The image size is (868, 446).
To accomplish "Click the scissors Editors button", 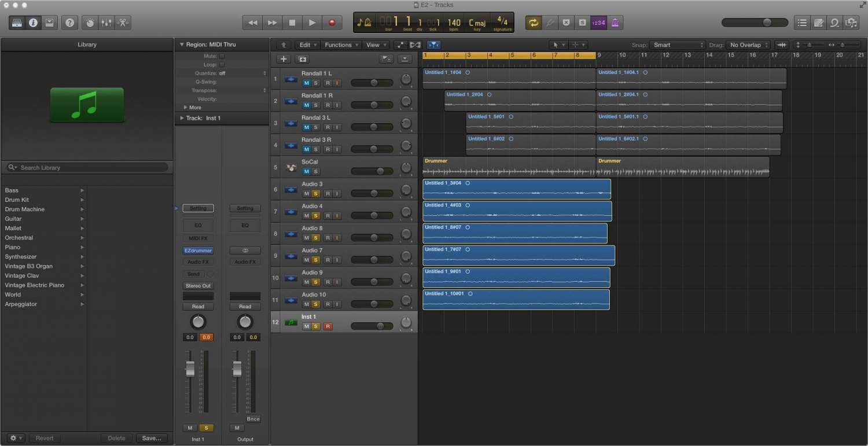I will (123, 23).
